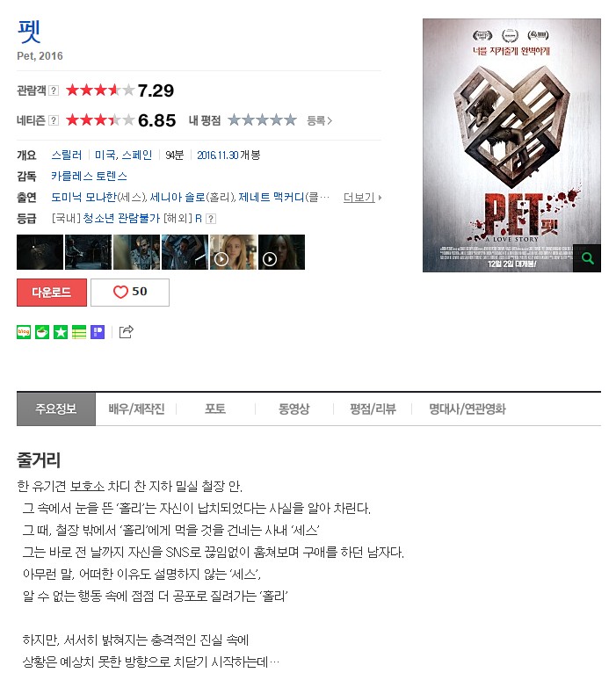The height and width of the screenshot is (680, 616).
Task: Open 등록 to register my rating
Action: 319,120
